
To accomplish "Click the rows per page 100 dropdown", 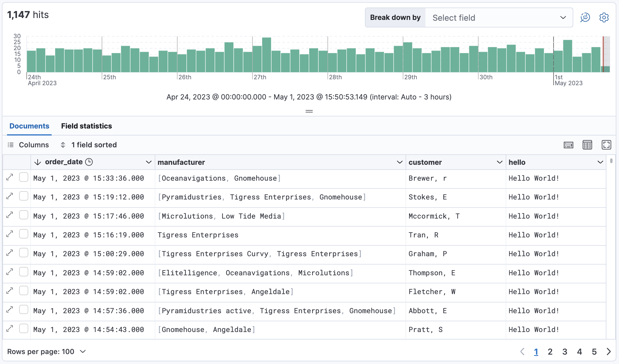I will coord(47,351).
